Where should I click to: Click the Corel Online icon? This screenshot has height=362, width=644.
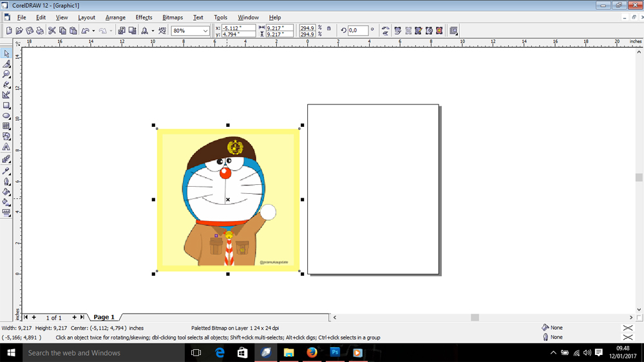coord(162,30)
